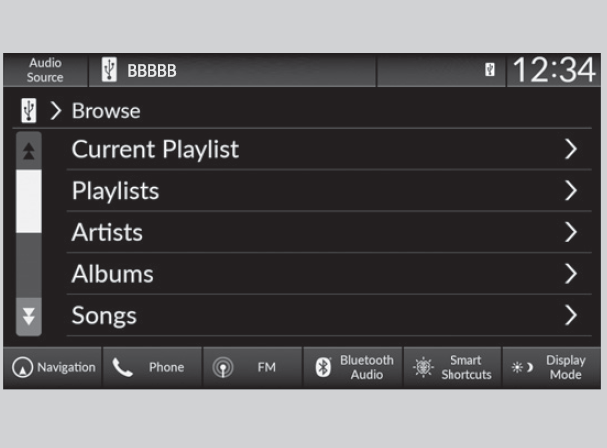
Task: Open the Audio Source menu
Action: pos(45,71)
